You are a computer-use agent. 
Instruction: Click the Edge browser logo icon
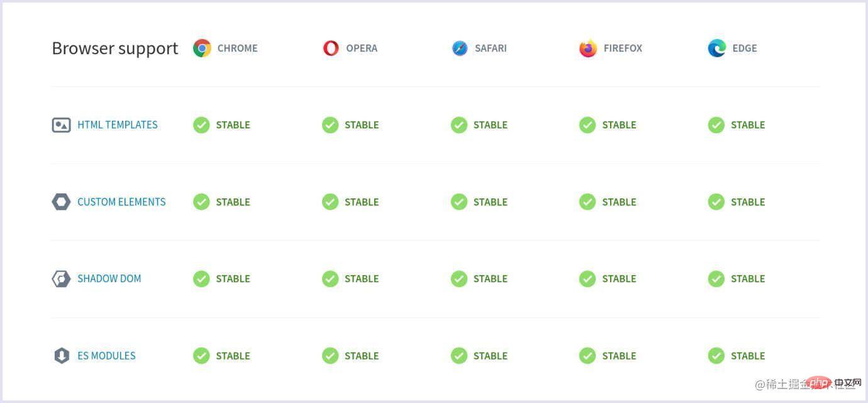pos(717,48)
